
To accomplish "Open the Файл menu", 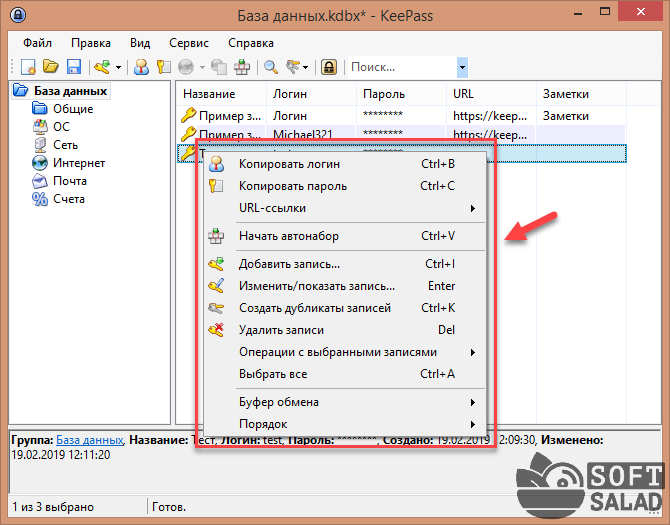I will click(x=38, y=43).
